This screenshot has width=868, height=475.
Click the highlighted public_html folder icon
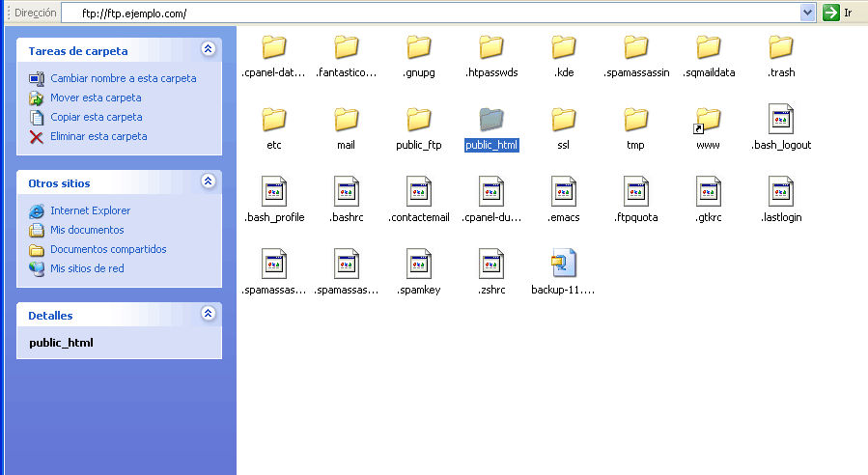(491, 120)
